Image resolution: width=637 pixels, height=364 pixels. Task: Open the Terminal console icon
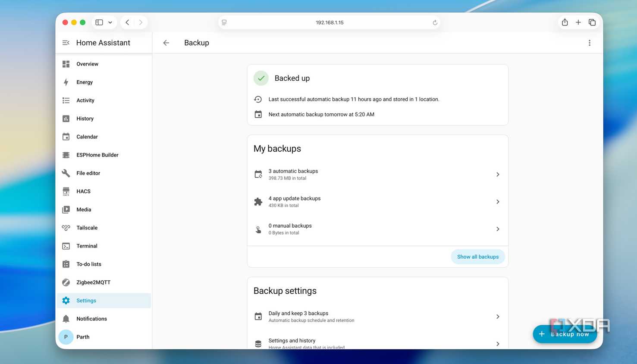[66, 246]
